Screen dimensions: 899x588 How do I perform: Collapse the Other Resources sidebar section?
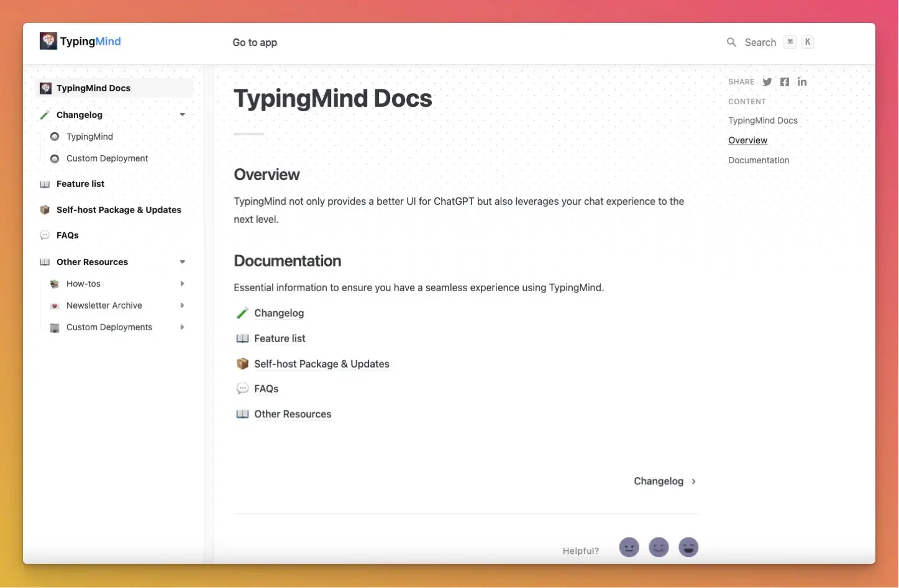[182, 262]
